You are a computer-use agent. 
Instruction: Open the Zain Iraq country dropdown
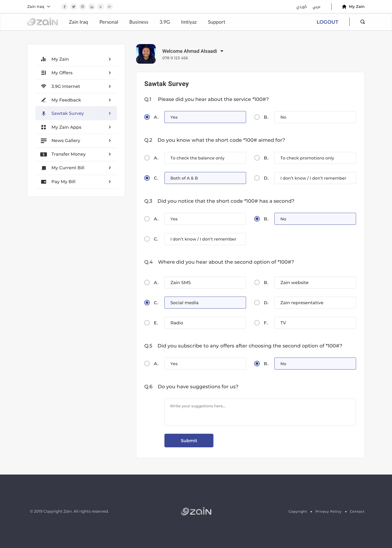tap(39, 7)
